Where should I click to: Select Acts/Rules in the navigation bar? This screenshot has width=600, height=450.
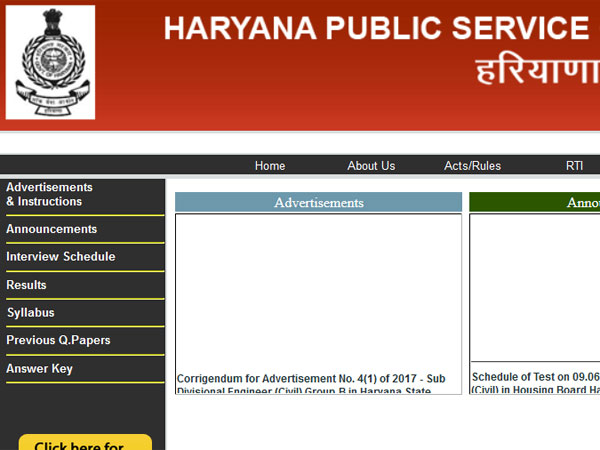[x=472, y=166]
